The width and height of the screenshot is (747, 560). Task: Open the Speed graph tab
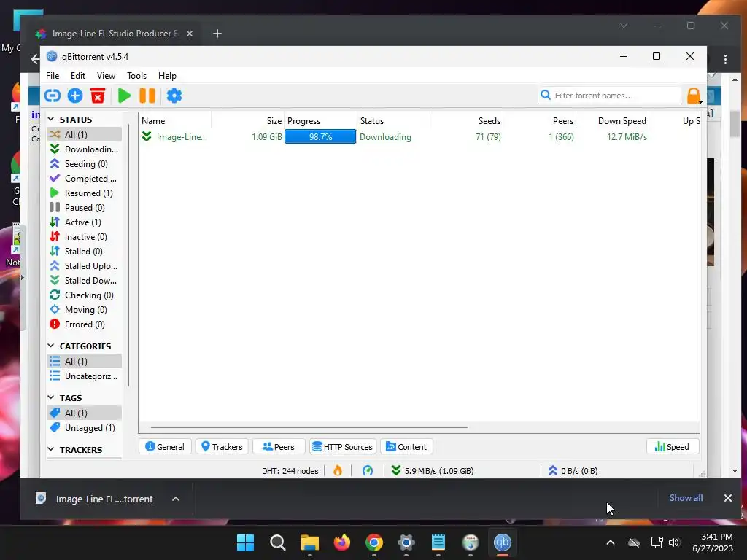[x=672, y=447]
